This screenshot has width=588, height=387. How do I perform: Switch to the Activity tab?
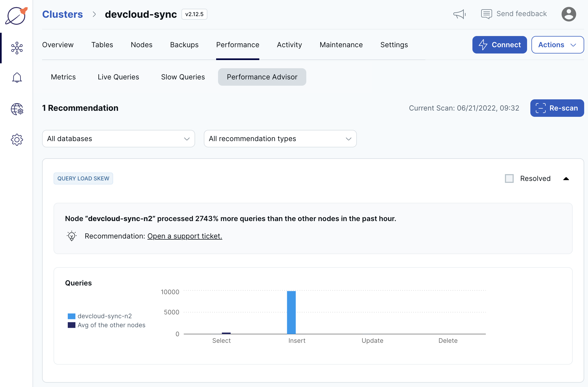[x=289, y=45]
